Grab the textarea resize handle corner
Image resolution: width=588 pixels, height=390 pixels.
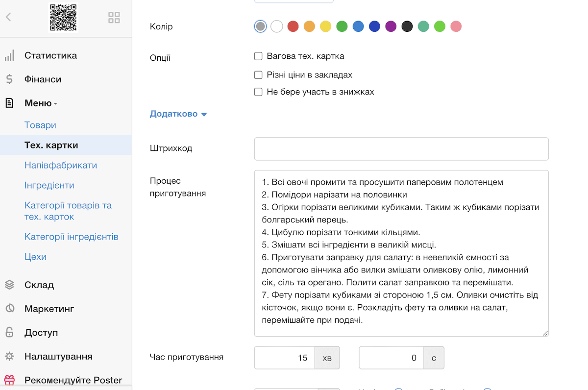tap(545, 333)
